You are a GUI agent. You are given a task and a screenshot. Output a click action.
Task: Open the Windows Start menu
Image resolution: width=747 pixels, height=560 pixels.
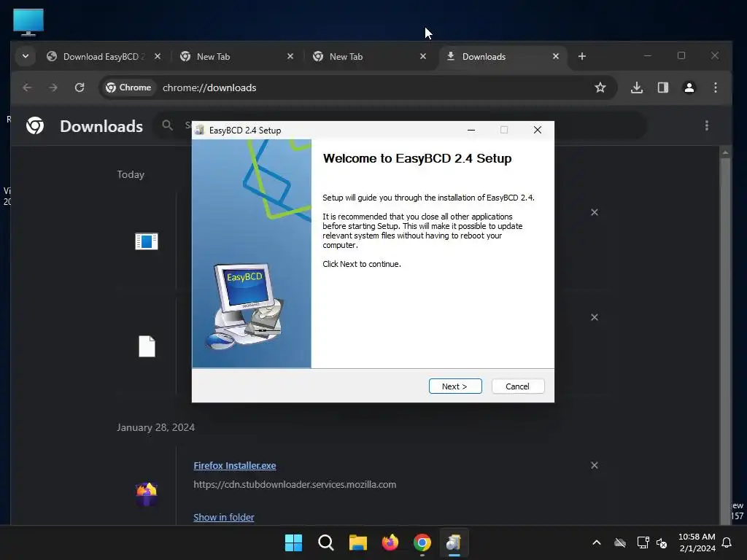(x=293, y=542)
